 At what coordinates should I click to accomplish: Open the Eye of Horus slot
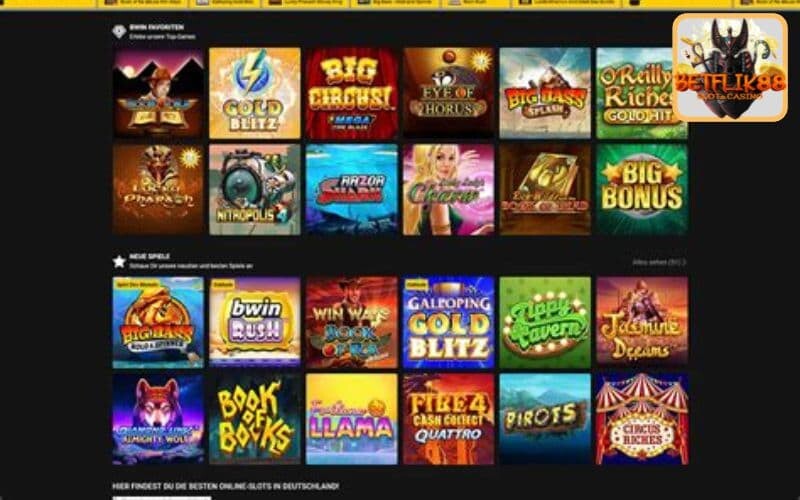448,93
